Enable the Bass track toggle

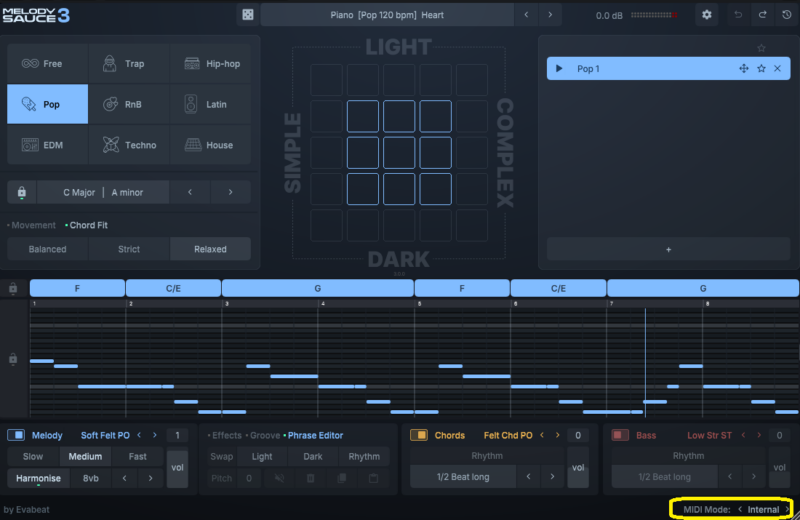(619, 435)
